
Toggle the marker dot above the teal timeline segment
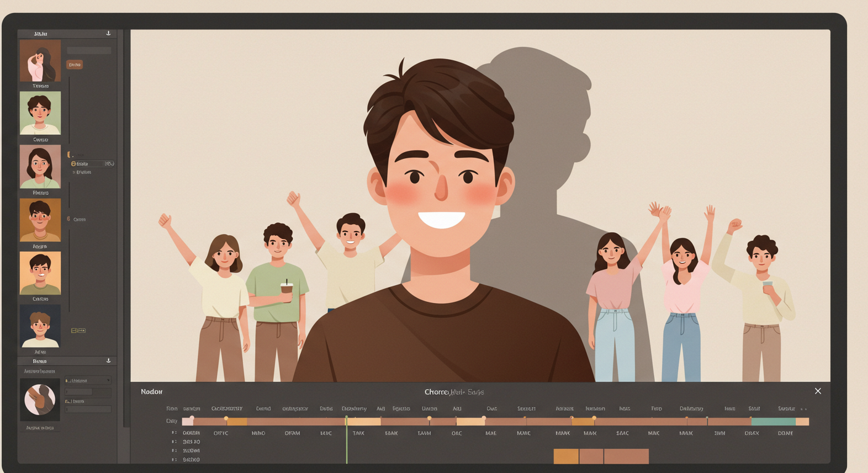[751, 417]
